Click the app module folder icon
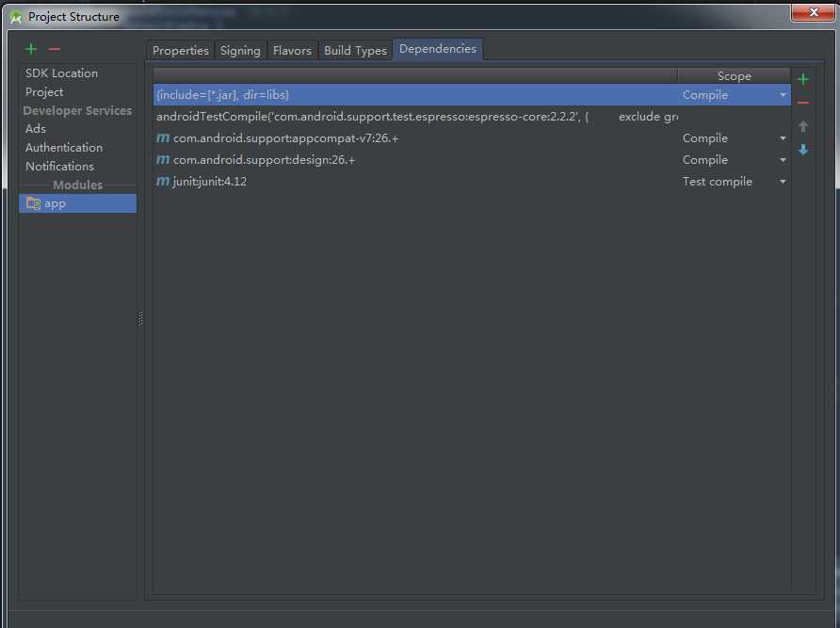 click(33, 203)
